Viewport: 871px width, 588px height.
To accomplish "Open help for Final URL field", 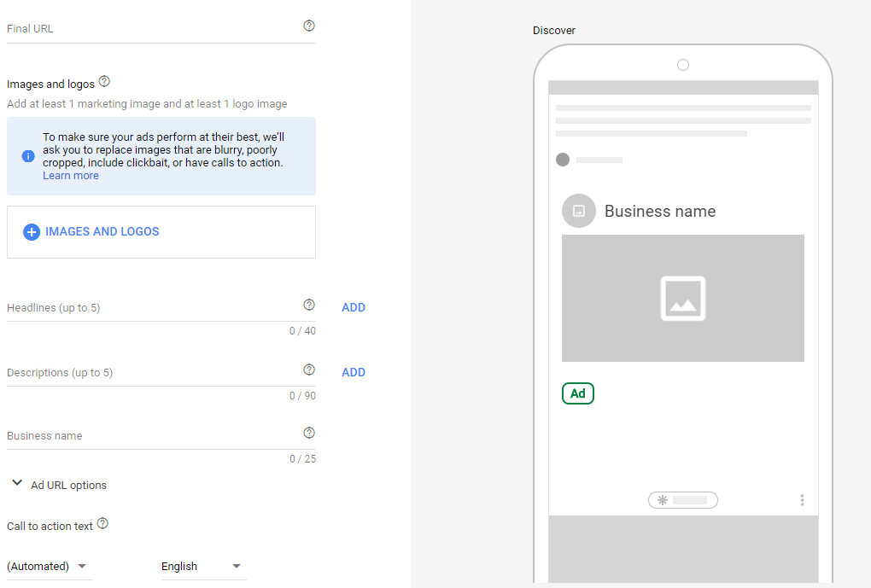I will (309, 26).
